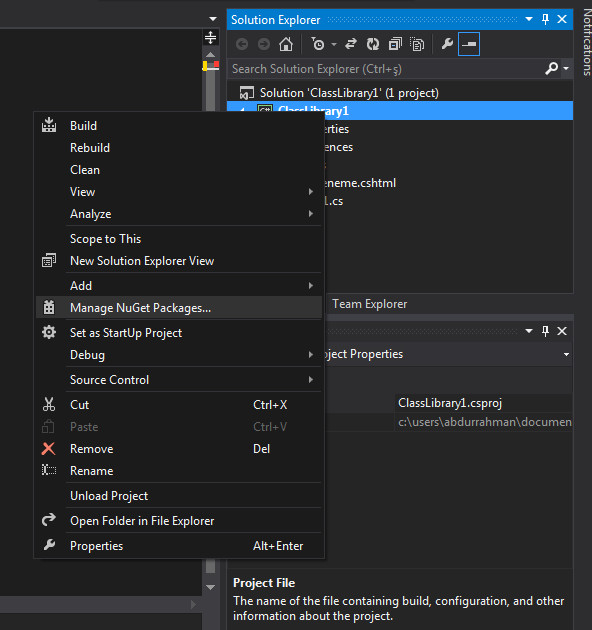Viewport: 592px width, 630px height.
Task: Toggle Sync with Active Document icon
Action: [x=350, y=44]
